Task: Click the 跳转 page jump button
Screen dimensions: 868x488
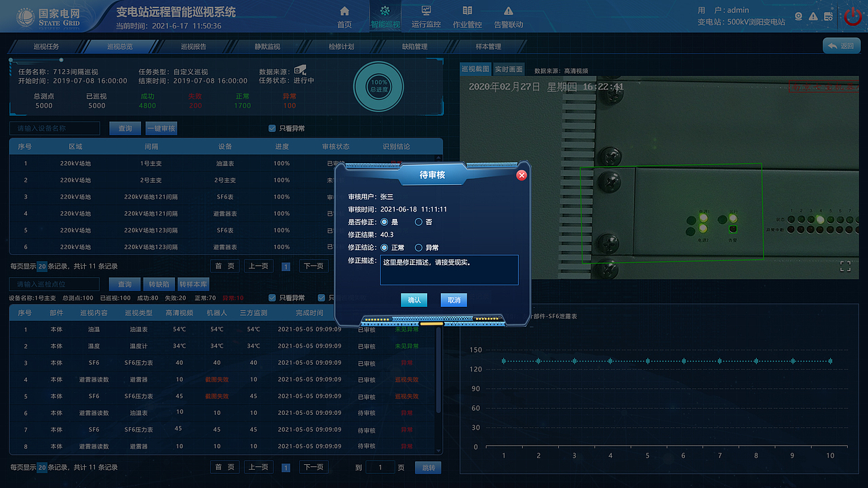Action: point(428,468)
